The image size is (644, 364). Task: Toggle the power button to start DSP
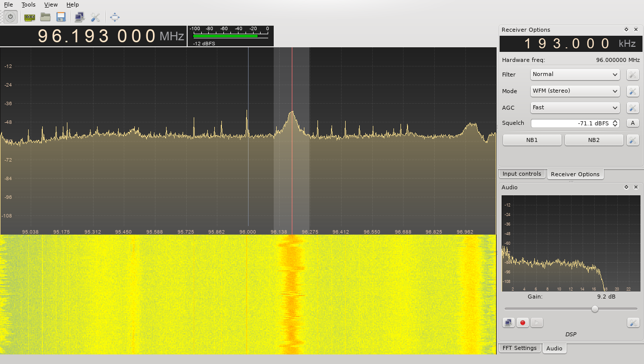(x=10, y=17)
